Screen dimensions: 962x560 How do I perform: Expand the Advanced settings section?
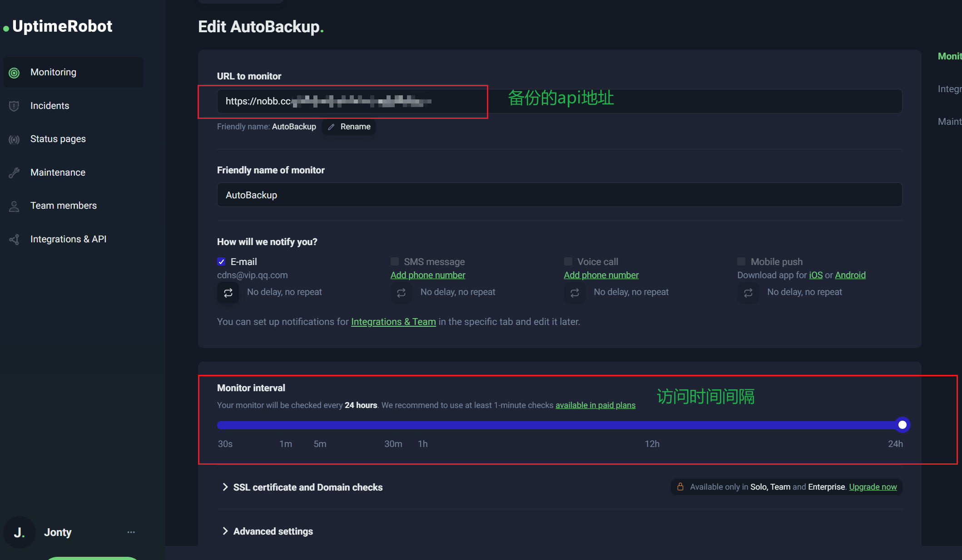coord(268,531)
